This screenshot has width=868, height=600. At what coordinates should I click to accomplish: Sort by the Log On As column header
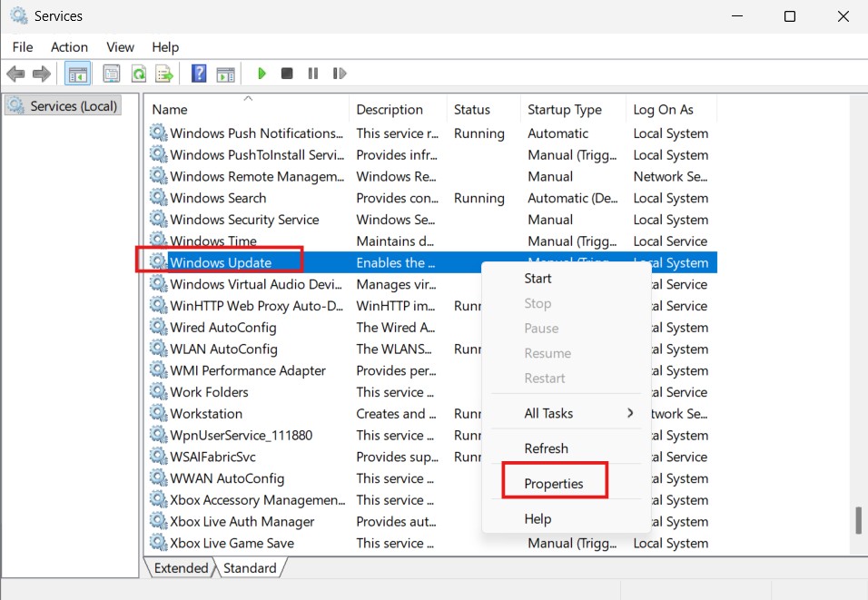[x=672, y=109]
